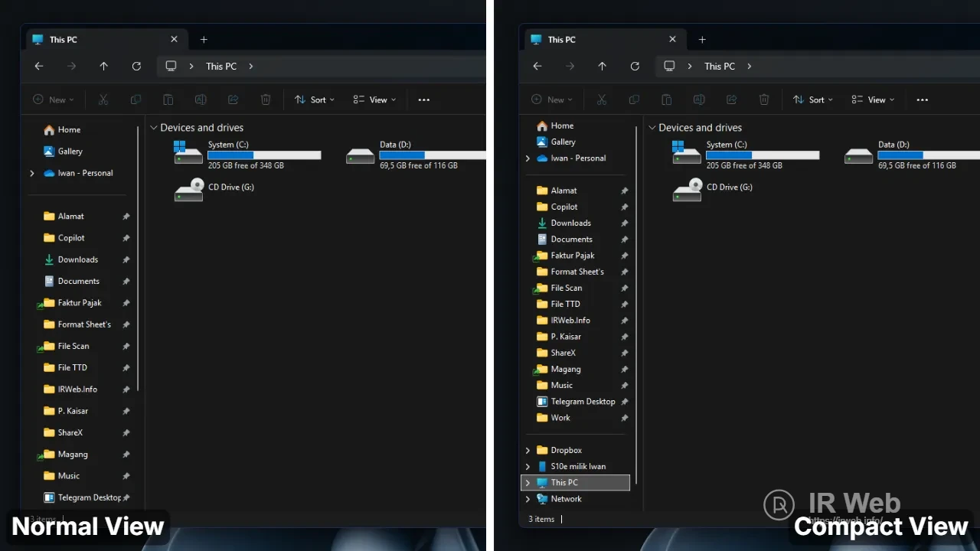Add a new tab in the right window
The image size is (980, 551).
pyautogui.click(x=702, y=40)
